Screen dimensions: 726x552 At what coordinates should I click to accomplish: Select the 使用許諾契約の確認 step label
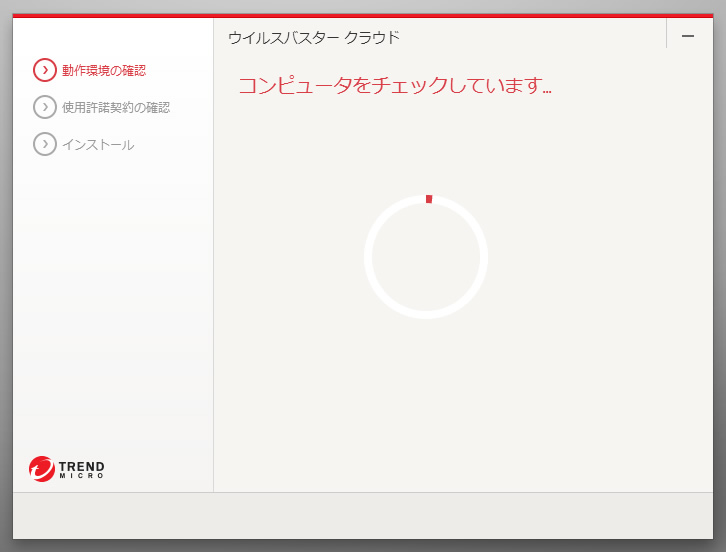pyautogui.click(x=116, y=107)
